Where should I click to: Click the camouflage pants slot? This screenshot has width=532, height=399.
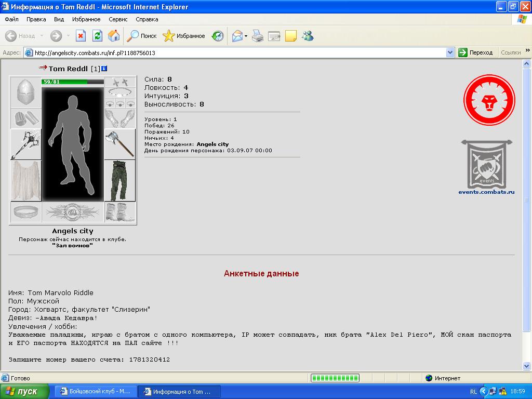pyautogui.click(x=120, y=181)
